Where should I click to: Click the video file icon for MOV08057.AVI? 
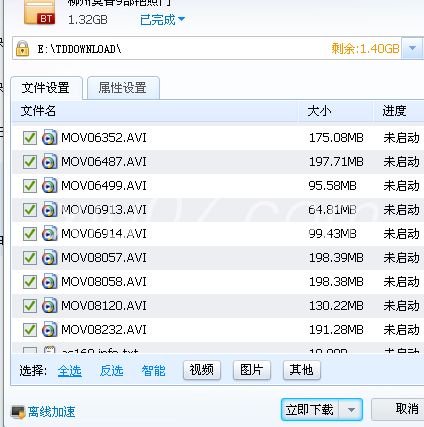49,257
